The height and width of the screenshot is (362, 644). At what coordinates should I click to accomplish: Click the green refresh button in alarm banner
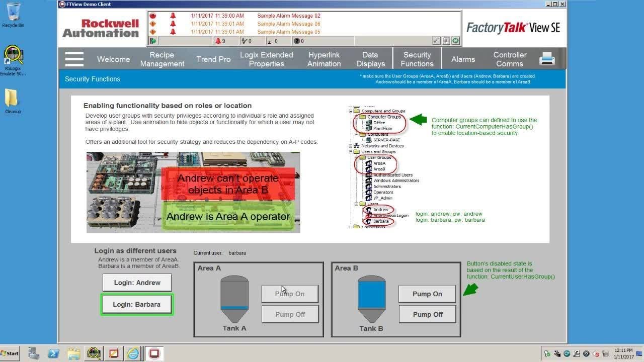455,41
